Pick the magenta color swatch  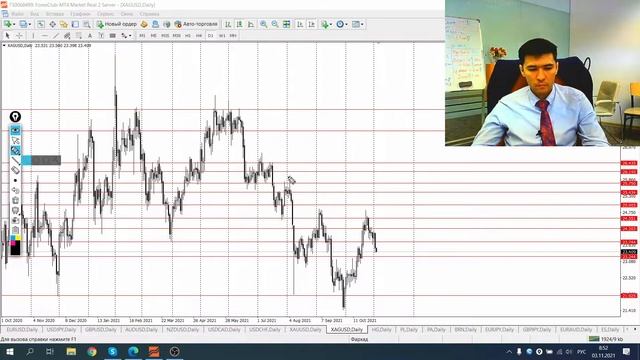pyautogui.click(x=13, y=243)
